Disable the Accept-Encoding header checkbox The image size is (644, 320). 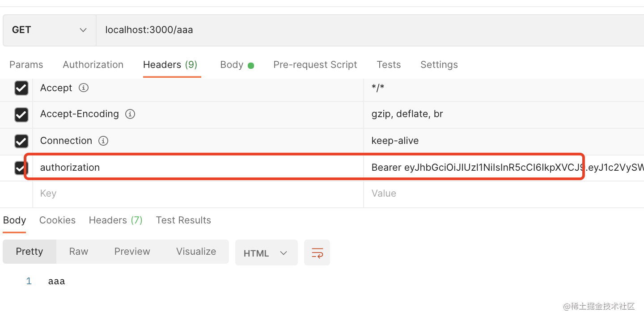point(21,114)
